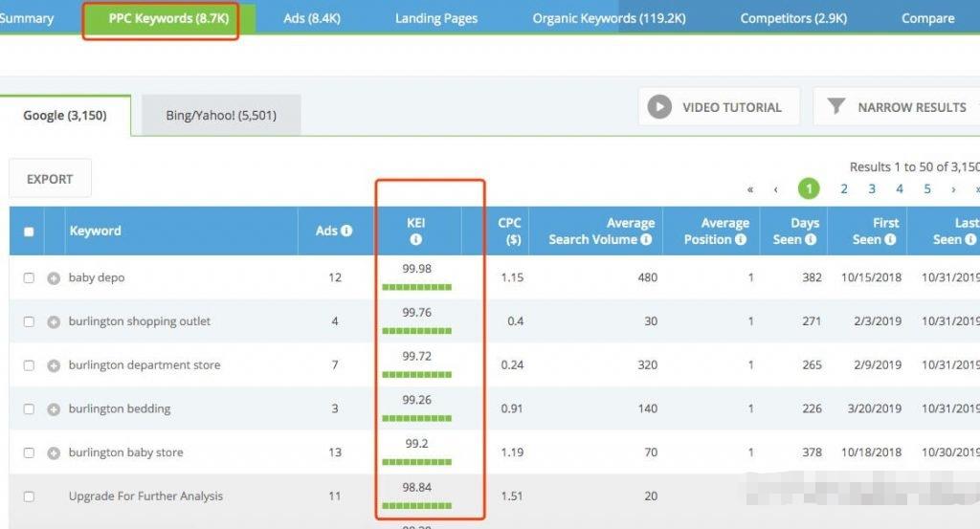This screenshot has height=529, width=980.
Task: Click the funnel filter icon
Action: coord(835,106)
